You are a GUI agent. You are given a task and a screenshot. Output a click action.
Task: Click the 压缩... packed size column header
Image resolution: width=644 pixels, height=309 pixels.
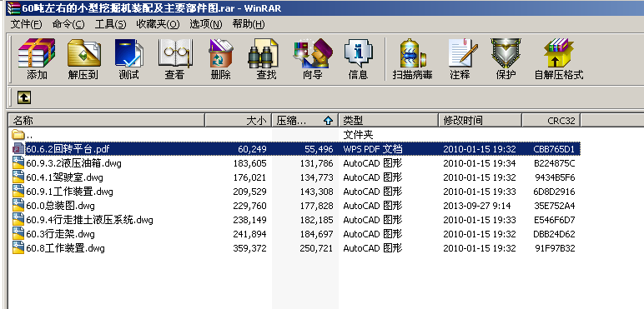pos(304,120)
